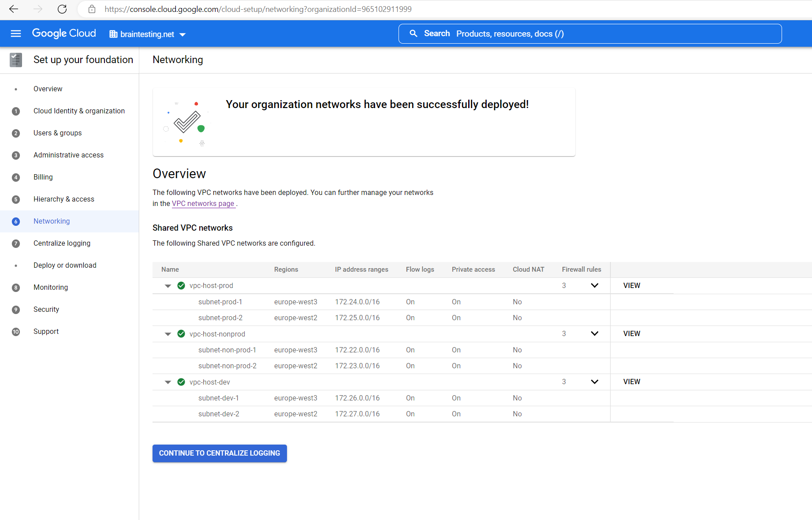Click the site security lock icon in address bar
The height and width of the screenshot is (520, 812).
(x=92, y=9)
